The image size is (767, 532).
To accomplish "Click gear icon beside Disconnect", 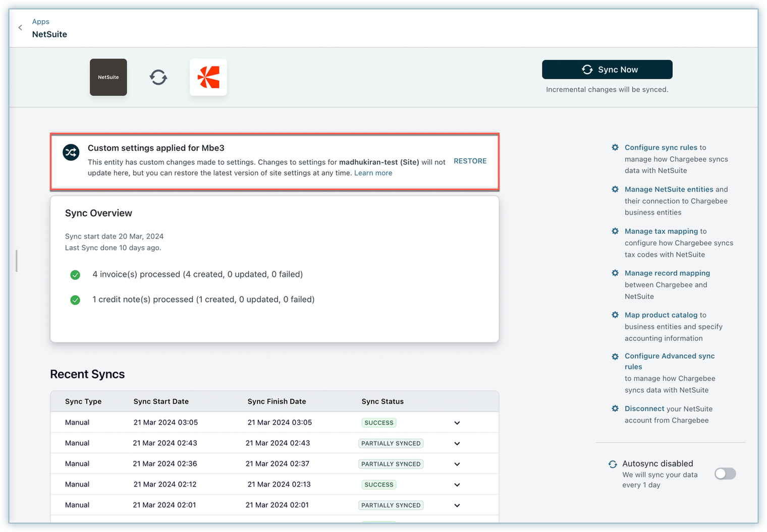I will pyautogui.click(x=615, y=409).
